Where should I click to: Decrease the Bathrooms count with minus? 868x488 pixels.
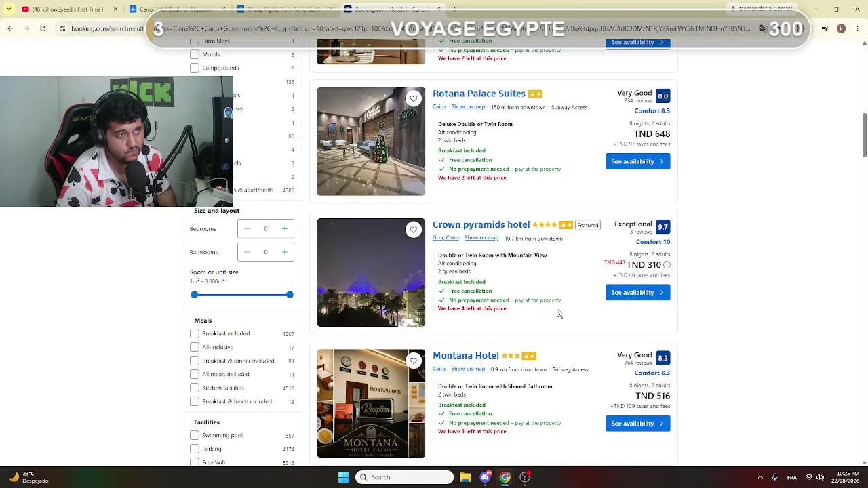pyautogui.click(x=247, y=252)
